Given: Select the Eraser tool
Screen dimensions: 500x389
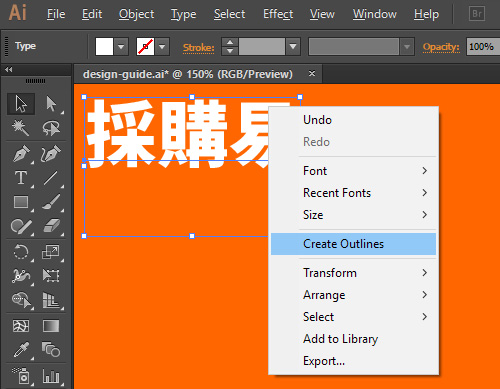Looking at the screenshot, I should click(x=51, y=227).
